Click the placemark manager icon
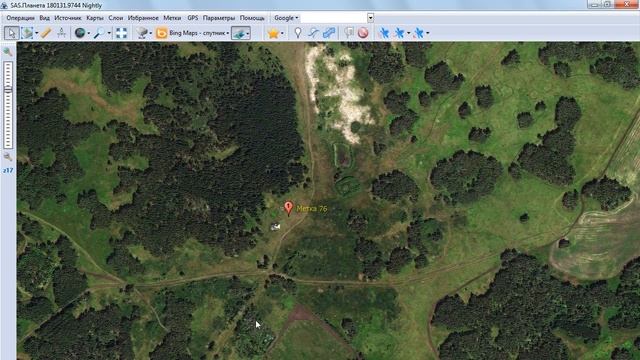Image resolution: width=640 pixels, height=360 pixels. pos(348,33)
